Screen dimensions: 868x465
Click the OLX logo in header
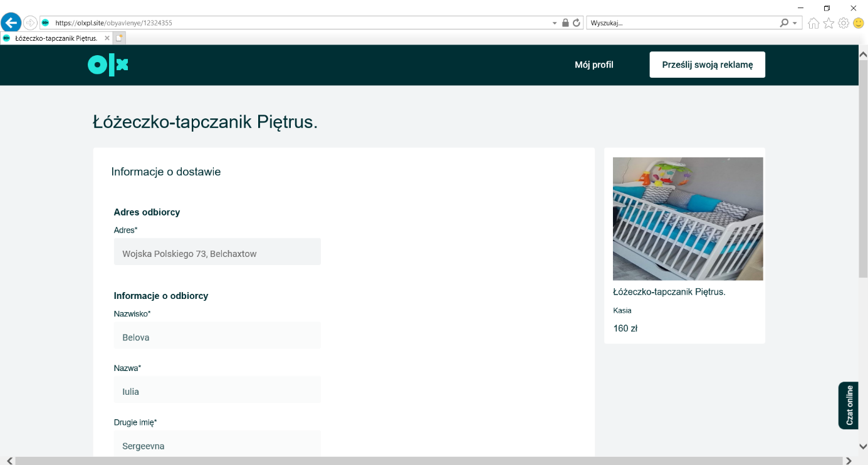tap(108, 65)
